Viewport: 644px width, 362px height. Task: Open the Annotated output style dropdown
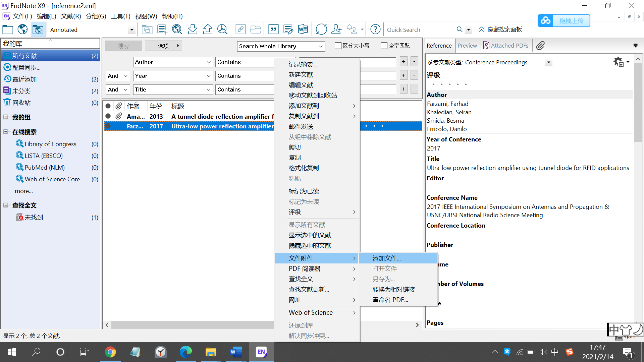click(131, 30)
